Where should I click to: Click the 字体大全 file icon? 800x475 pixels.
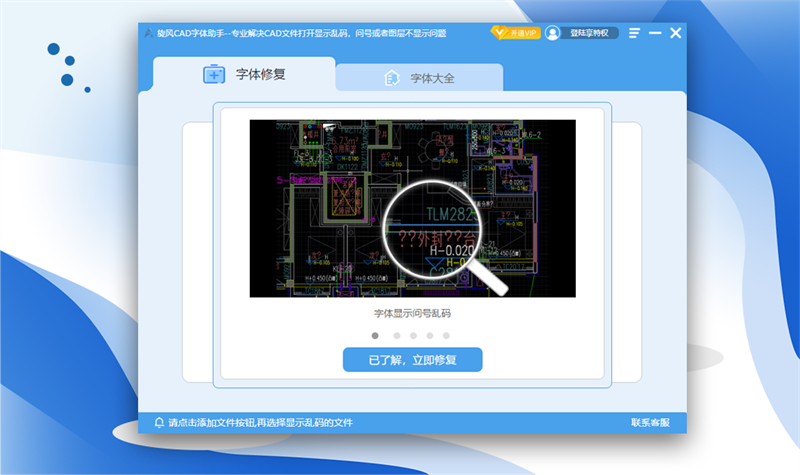click(392, 78)
